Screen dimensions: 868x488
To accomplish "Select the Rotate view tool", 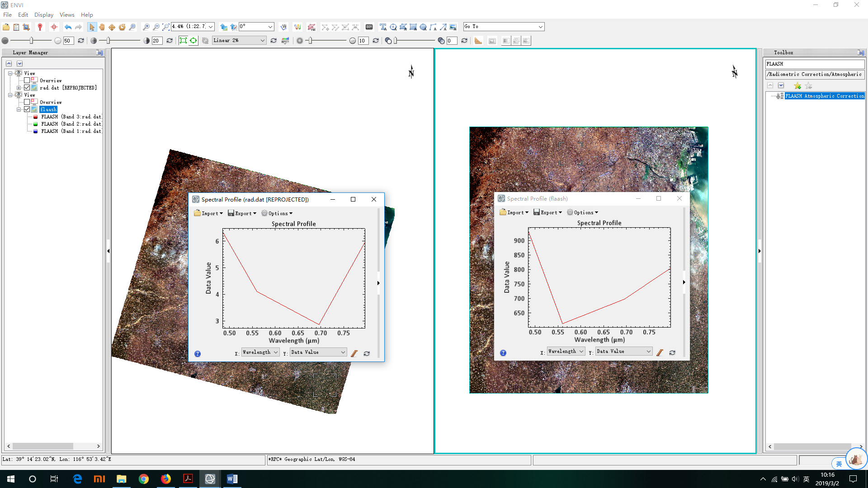I will point(122,27).
